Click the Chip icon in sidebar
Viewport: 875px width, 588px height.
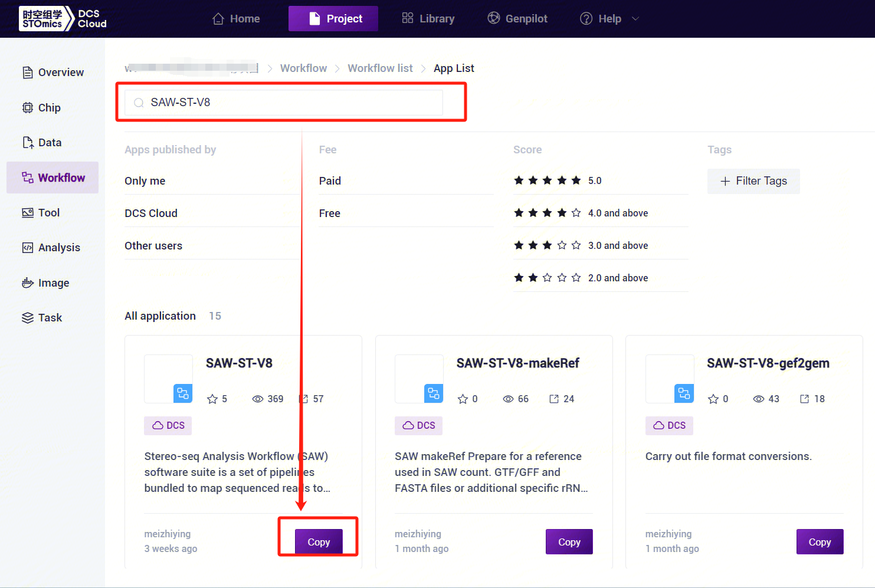tap(28, 107)
